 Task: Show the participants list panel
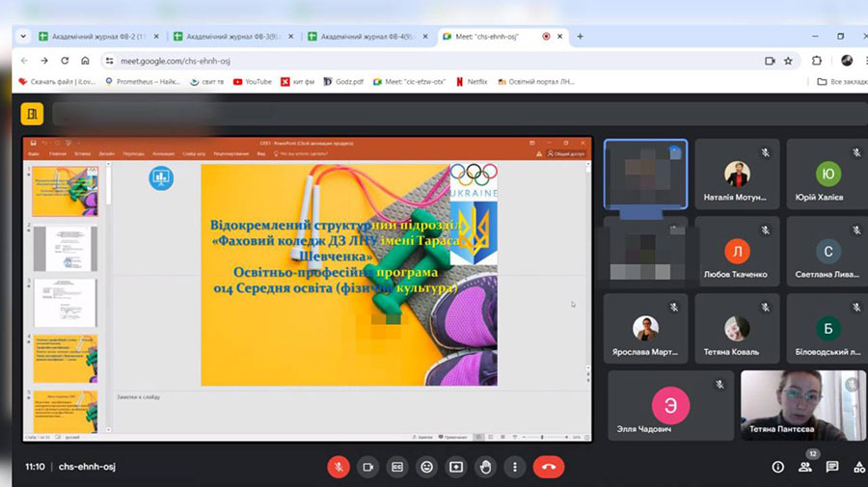(805, 467)
